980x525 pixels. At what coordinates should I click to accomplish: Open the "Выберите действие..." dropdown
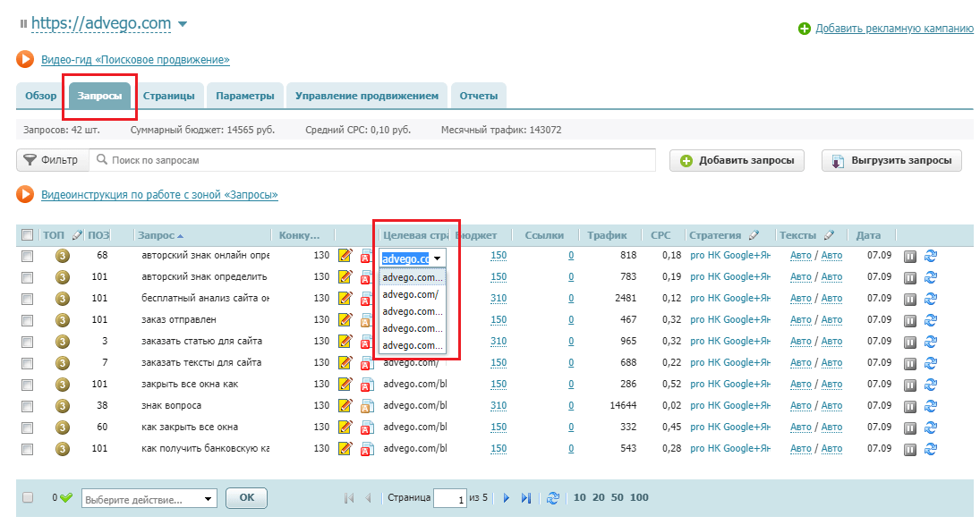pos(149,499)
